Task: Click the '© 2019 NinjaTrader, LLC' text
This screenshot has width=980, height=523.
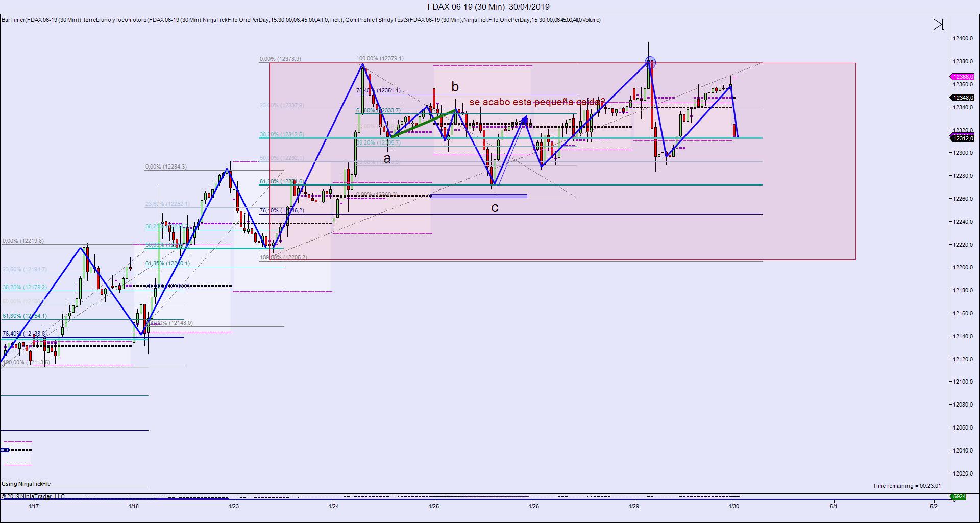Action: click(x=33, y=496)
